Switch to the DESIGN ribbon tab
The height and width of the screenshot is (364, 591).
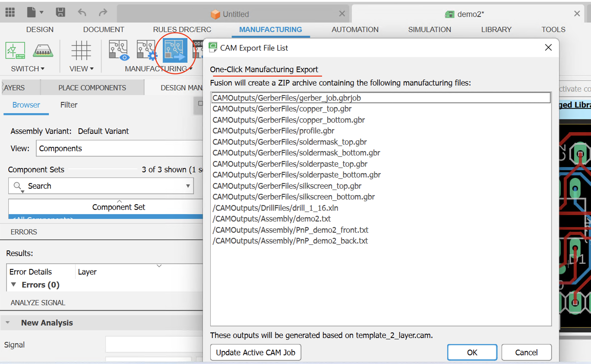[40, 29]
